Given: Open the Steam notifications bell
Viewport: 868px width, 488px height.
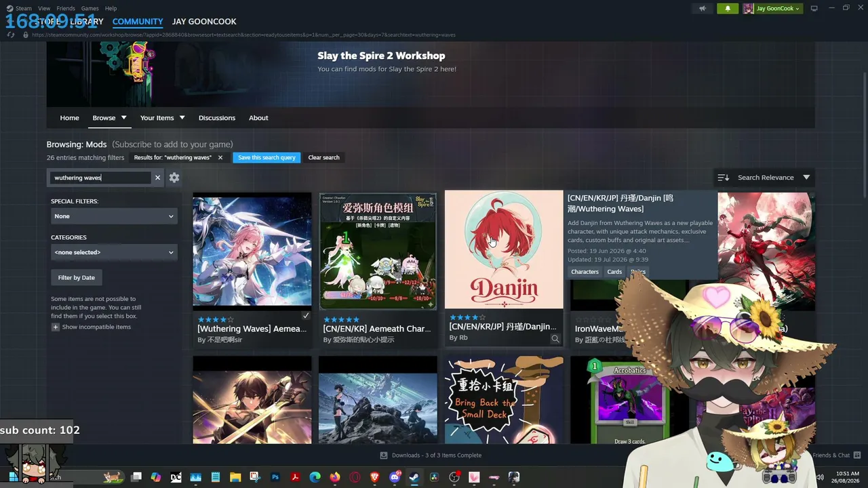Looking at the screenshot, I should point(728,8).
